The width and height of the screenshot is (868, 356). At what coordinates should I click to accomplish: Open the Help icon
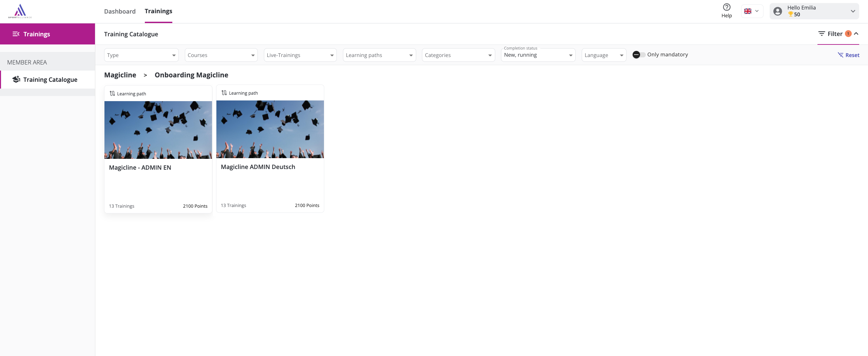click(x=727, y=7)
